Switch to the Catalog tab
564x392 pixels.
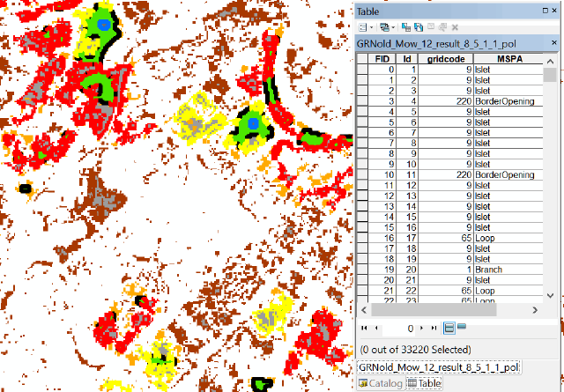[x=381, y=383]
